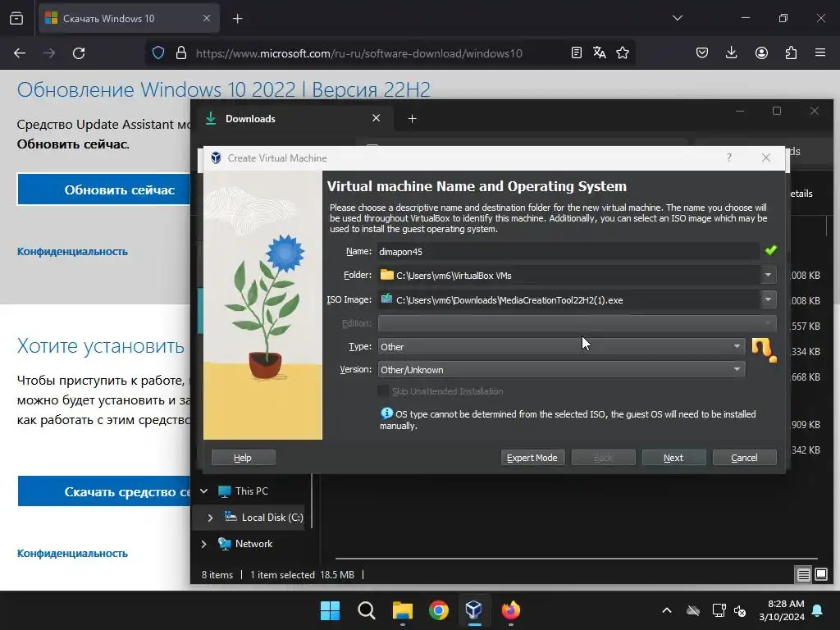Open the Folder dropdown arrow
840x630 pixels.
768,275
